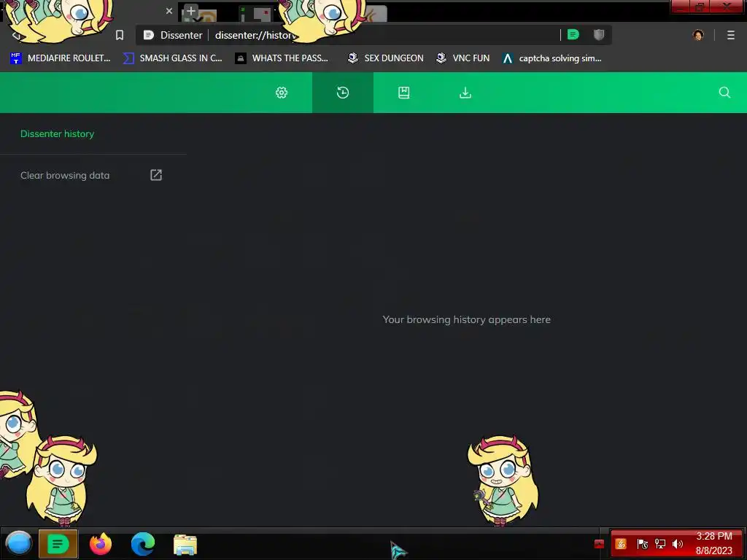This screenshot has width=747, height=560.
Task: Click the volume speaker tray icon
Action: point(677,544)
